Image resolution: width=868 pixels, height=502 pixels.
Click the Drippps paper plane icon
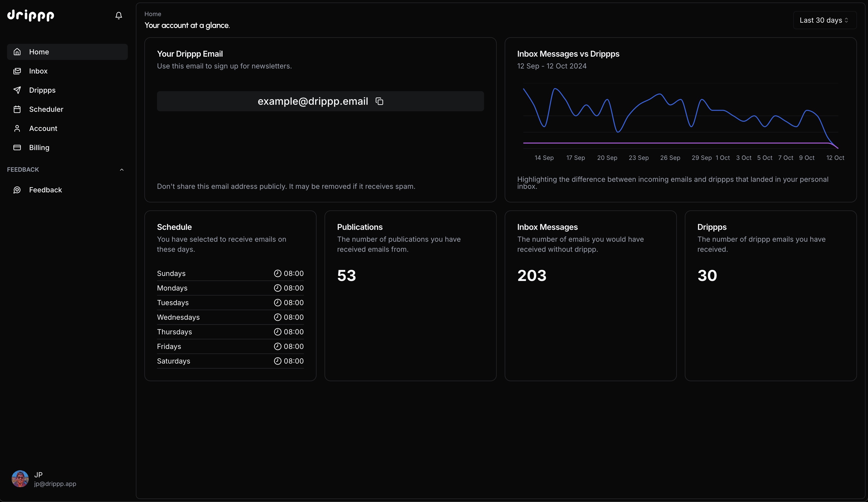point(17,90)
